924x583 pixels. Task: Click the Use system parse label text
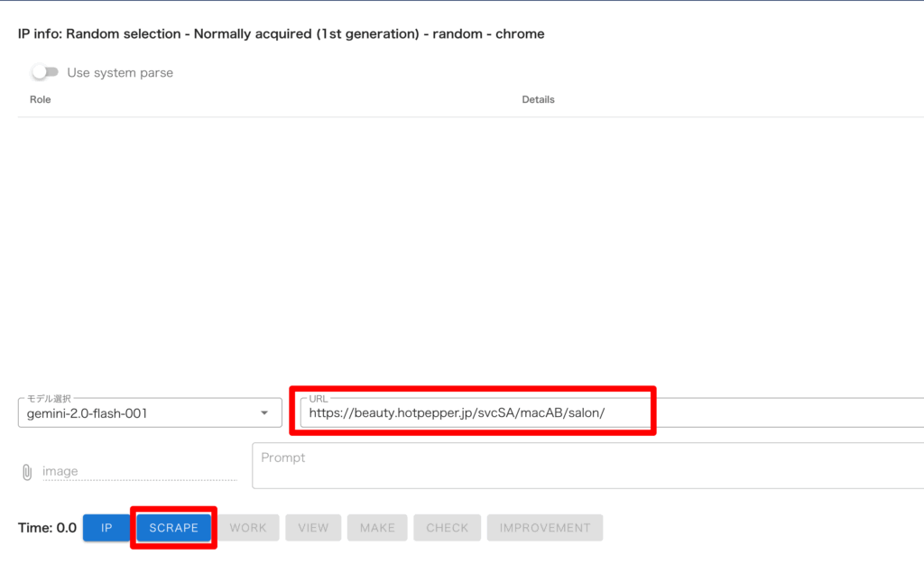click(x=120, y=72)
